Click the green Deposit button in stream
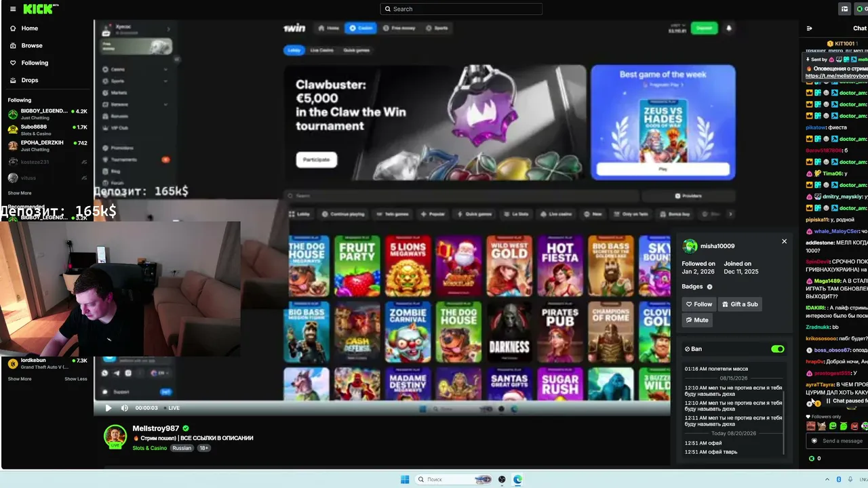The width and height of the screenshot is (868, 488). pyautogui.click(x=704, y=28)
